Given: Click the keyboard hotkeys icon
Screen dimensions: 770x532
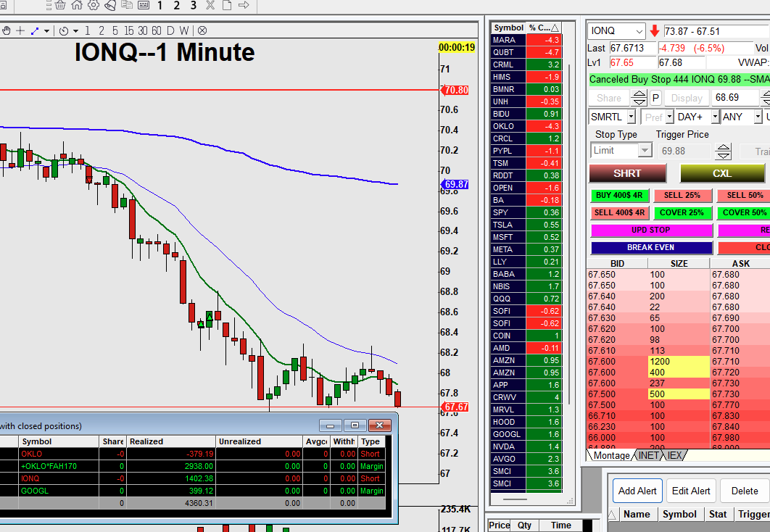Looking at the screenshot, I should click(x=144, y=5).
